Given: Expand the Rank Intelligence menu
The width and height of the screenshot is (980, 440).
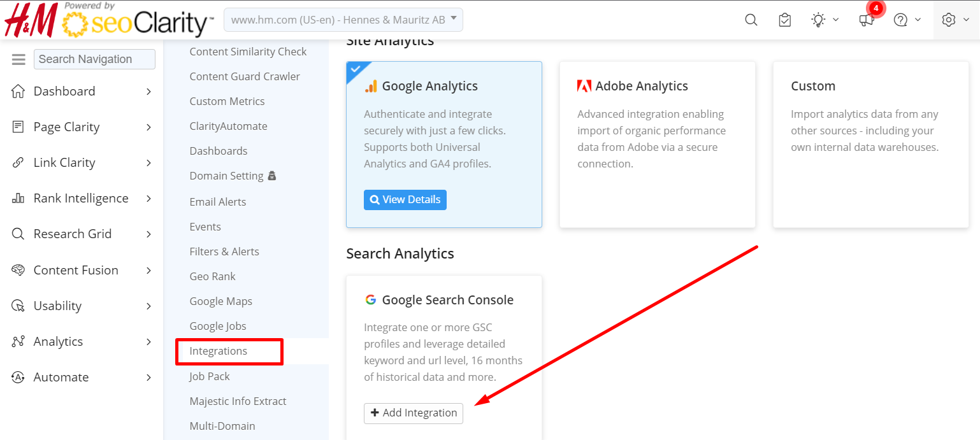Looking at the screenshot, I should [x=81, y=199].
